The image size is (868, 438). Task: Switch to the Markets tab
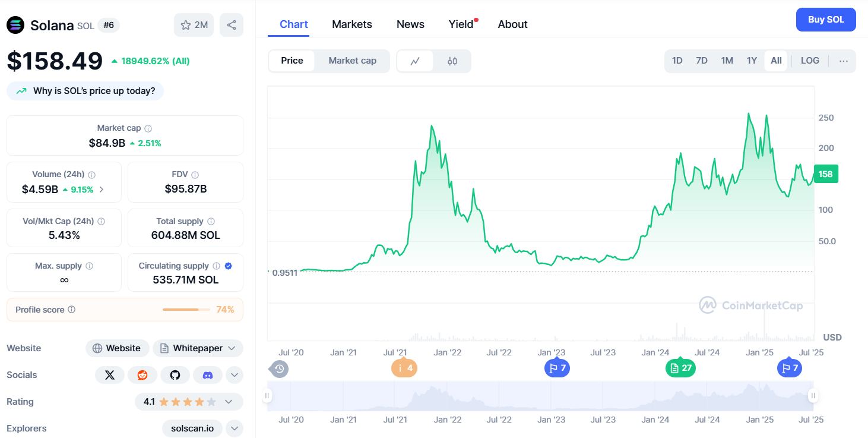tap(352, 24)
